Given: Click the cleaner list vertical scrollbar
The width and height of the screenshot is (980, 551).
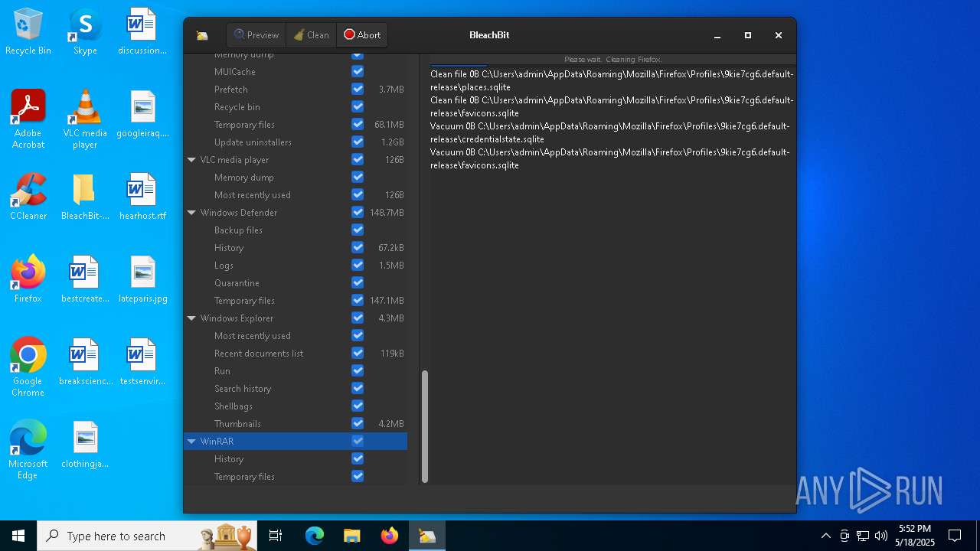Looking at the screenshot, I should point(425,425).
